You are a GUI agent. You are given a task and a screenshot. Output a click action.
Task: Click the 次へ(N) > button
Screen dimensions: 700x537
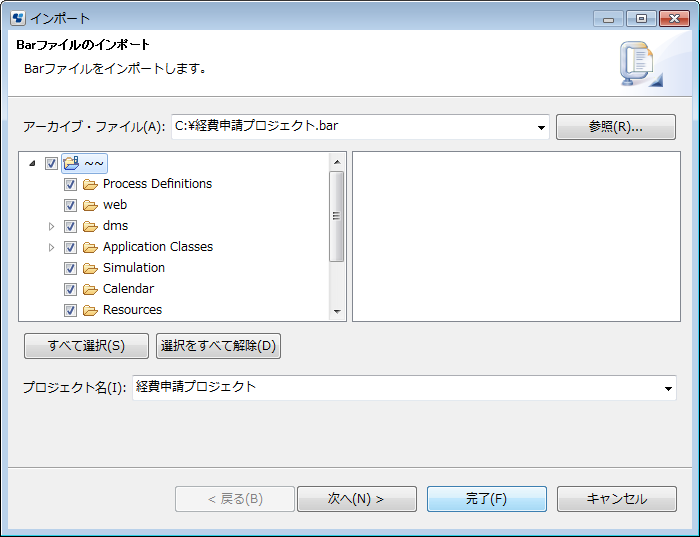click(357, 499)
